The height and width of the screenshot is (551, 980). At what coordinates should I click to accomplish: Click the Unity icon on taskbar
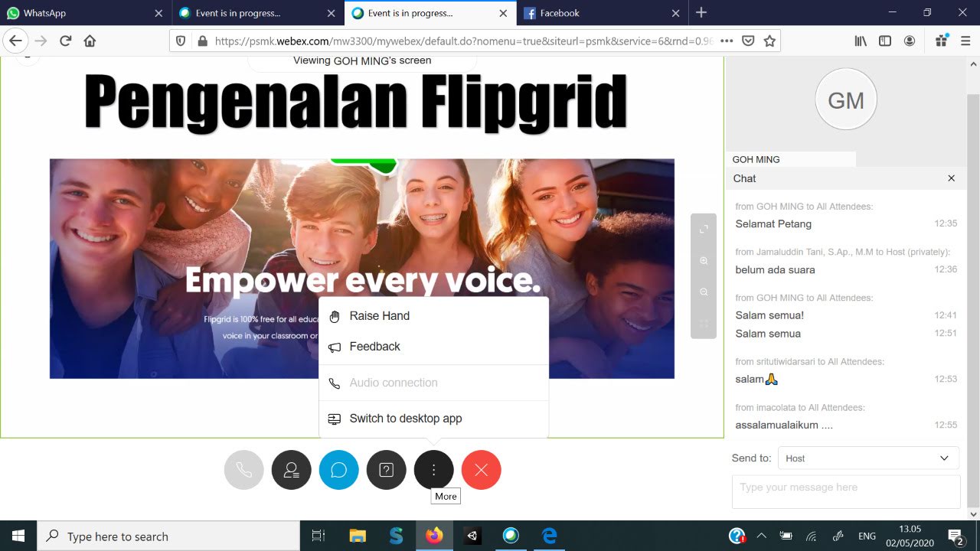point(472,536)
